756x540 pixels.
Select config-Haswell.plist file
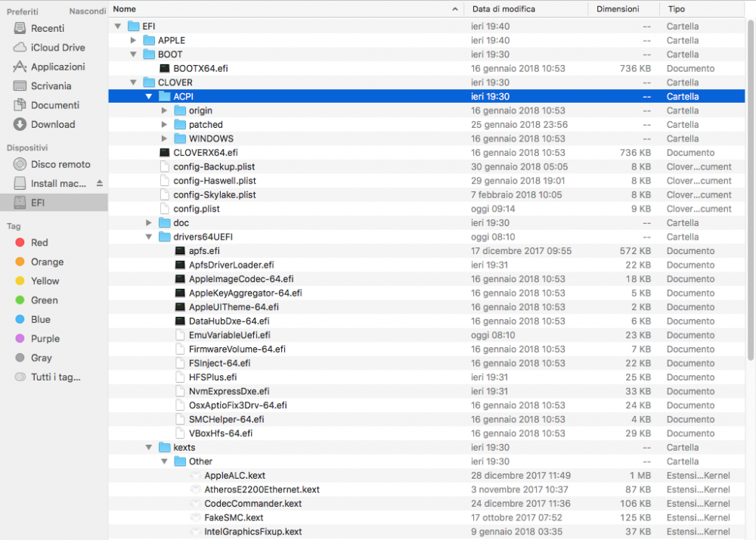426,181
